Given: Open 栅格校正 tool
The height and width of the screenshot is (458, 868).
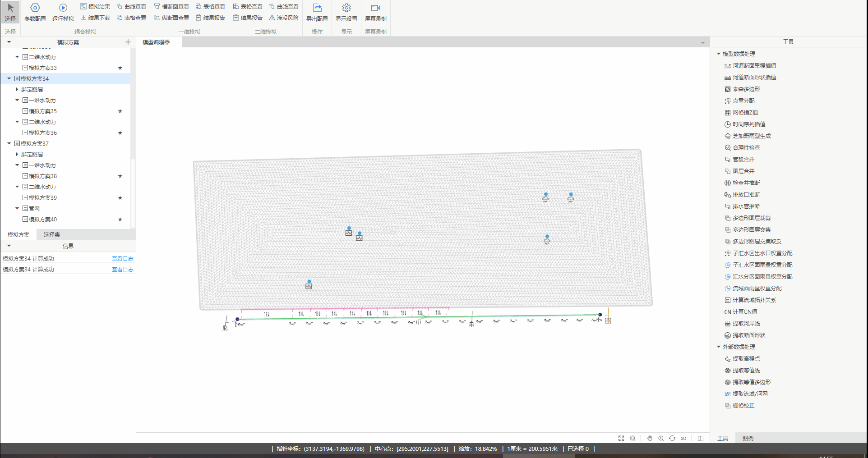Looking at the screenshot, I should (739, 405).
